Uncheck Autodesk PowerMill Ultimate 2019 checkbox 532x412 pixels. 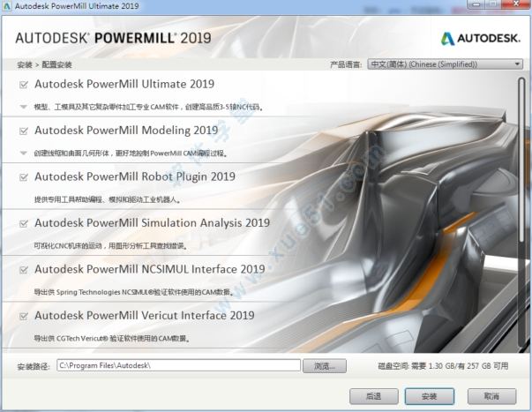[x=24, y=85]
